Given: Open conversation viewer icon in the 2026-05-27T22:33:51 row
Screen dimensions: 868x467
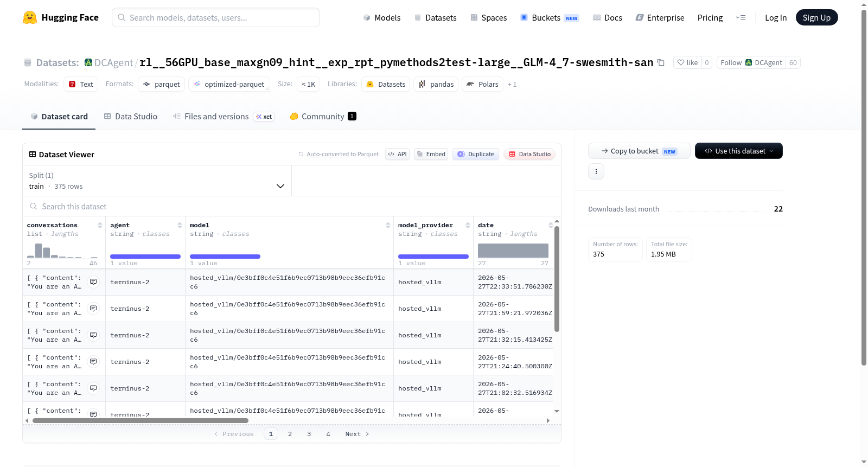Looking at the screenshot, I should [x=93, y=282].
